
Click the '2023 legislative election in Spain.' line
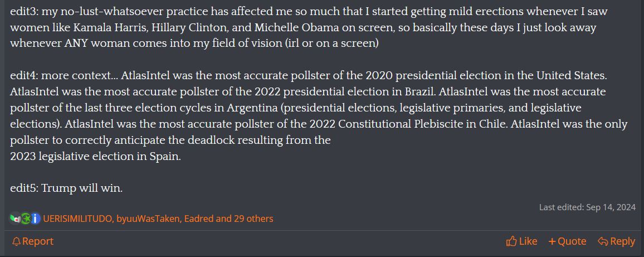coord(95,157)
